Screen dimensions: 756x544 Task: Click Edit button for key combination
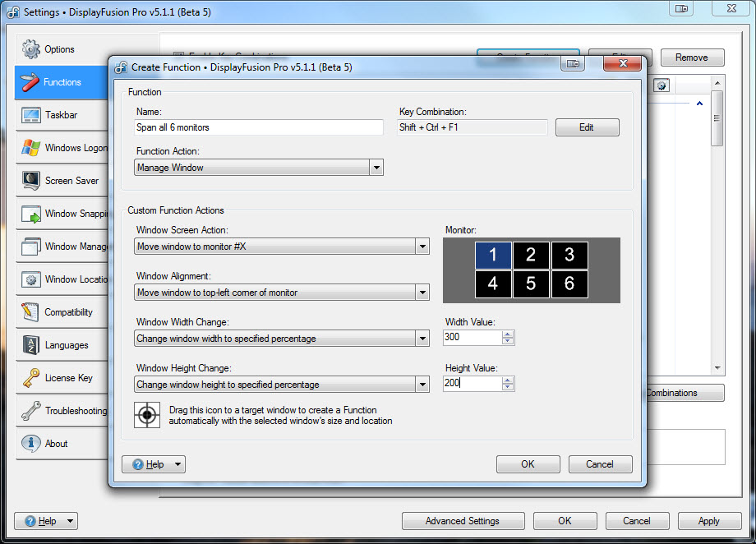pos(587,127)
